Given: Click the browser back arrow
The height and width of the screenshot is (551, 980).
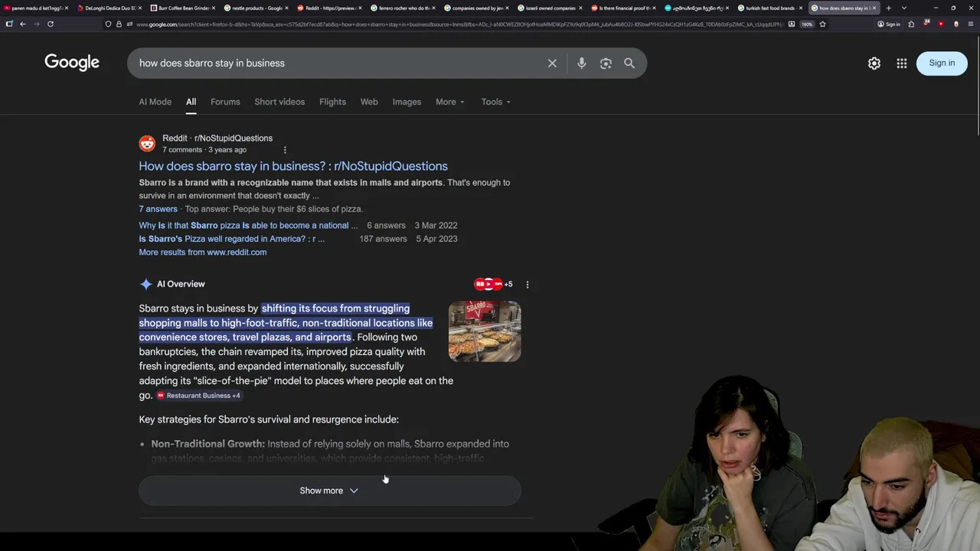Looking at the screenshot, I should click(x=23, y=24).
